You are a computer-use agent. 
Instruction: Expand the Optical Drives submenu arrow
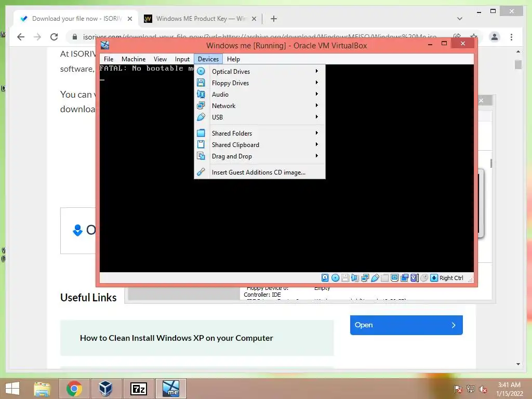[x=316, y=71]
